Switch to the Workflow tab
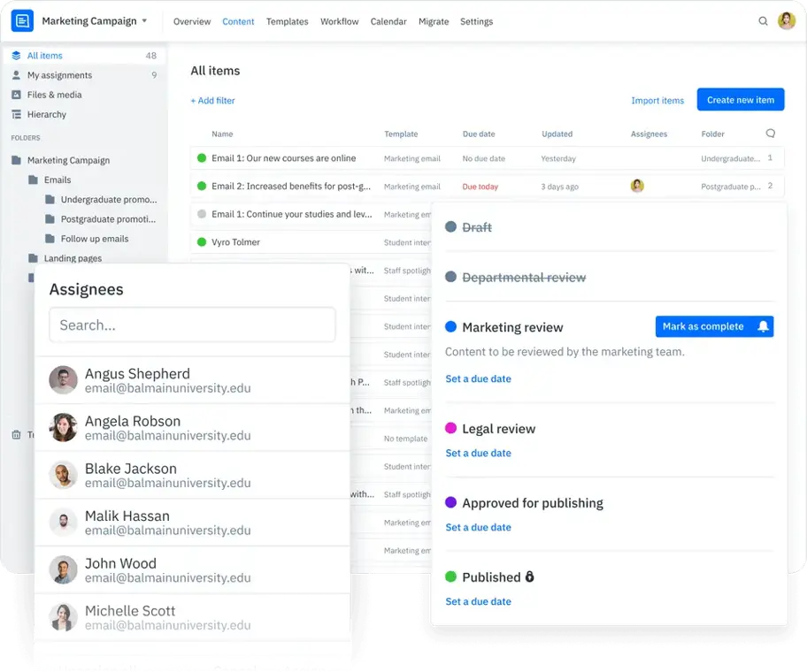 click(x=339, y=21)
